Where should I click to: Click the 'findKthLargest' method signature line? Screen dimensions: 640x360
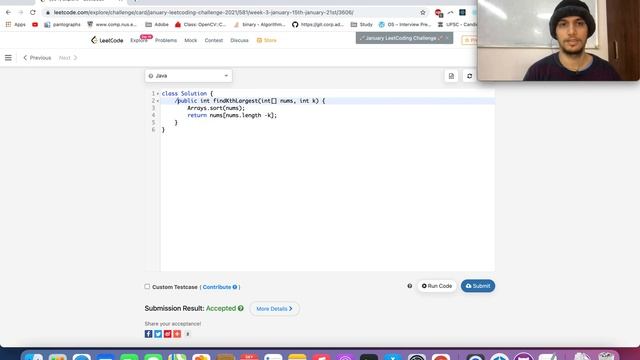click(x=250, y=101)
